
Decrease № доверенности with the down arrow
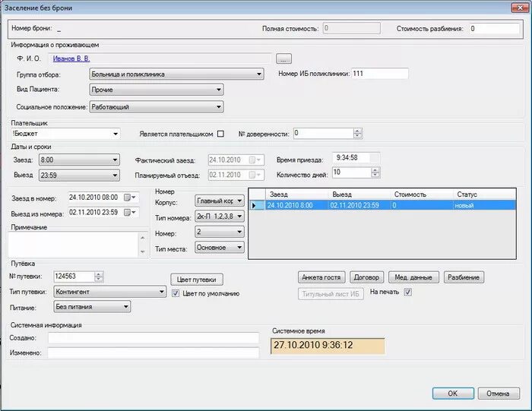point(358,136)
